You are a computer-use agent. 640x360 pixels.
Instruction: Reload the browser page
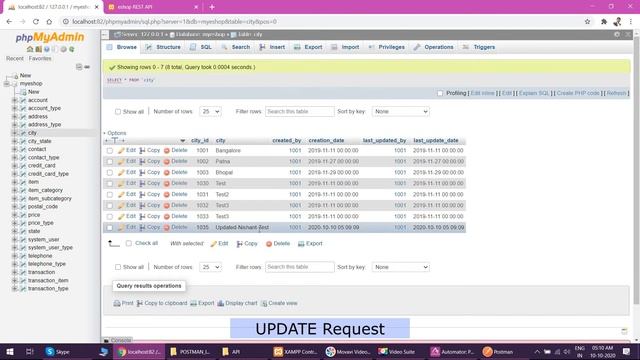[36, 22]
